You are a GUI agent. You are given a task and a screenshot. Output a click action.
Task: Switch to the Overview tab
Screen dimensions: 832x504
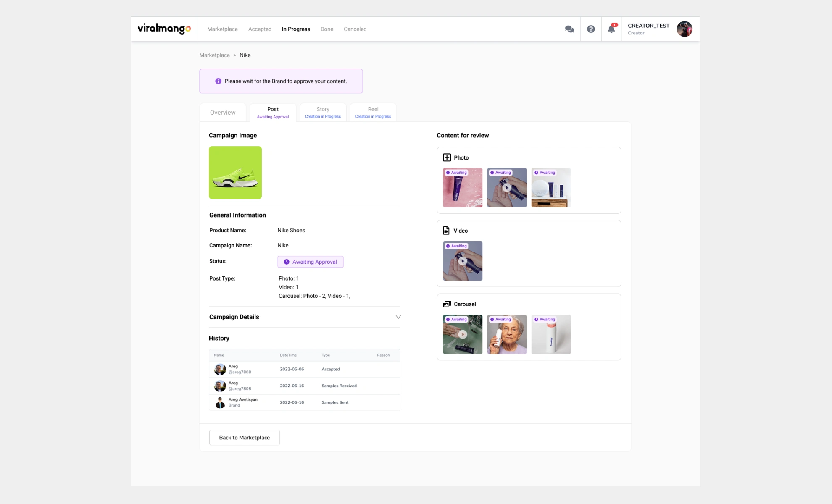(x=223, y=112)
